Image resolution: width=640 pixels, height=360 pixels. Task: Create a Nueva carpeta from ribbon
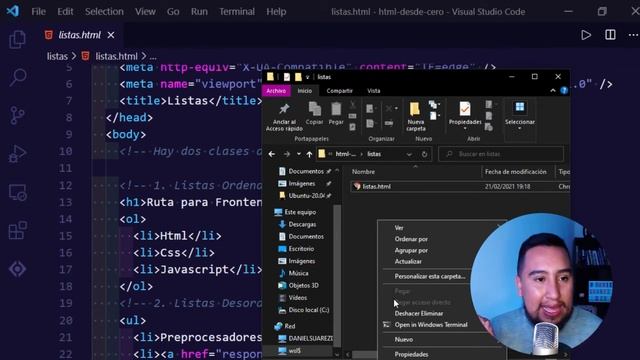click(x=415, y=117)
